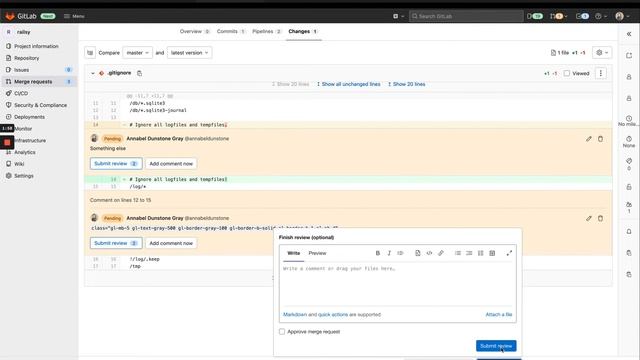640x360 pixels.
Task: Switch to the Pipelines tab
Action: coord(267,31)
